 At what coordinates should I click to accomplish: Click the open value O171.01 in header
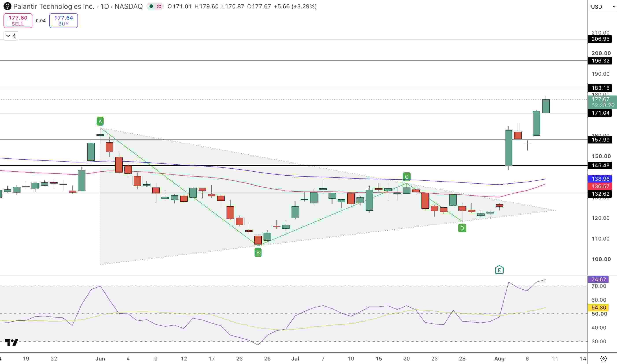[x=179, y=6]
